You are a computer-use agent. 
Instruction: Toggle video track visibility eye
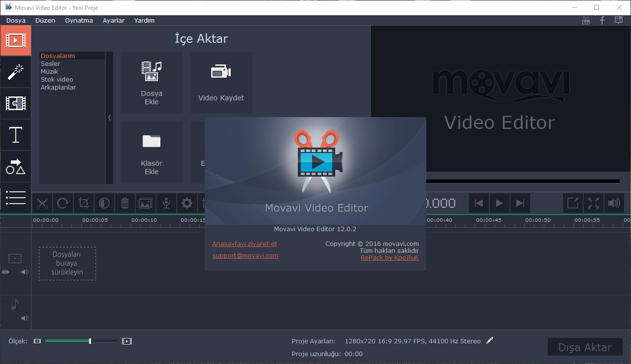coord(5,272)
